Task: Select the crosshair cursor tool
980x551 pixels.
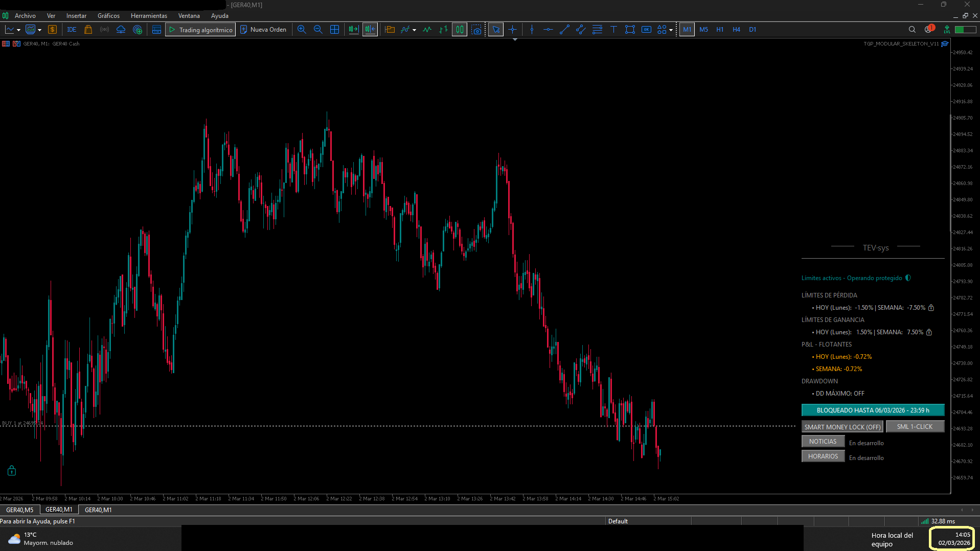Action: click(512, 30)
